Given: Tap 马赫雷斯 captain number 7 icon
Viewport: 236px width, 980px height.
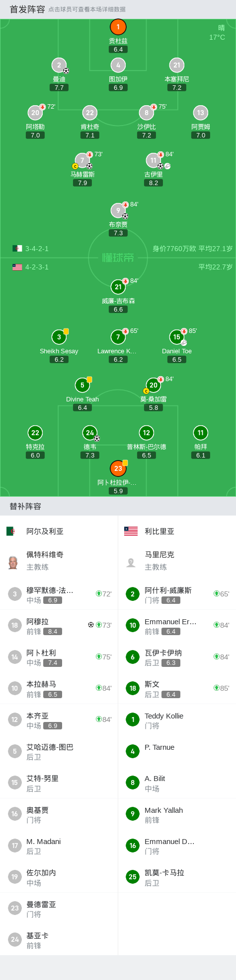Looking at the screenshot, I should pos(82,160).
